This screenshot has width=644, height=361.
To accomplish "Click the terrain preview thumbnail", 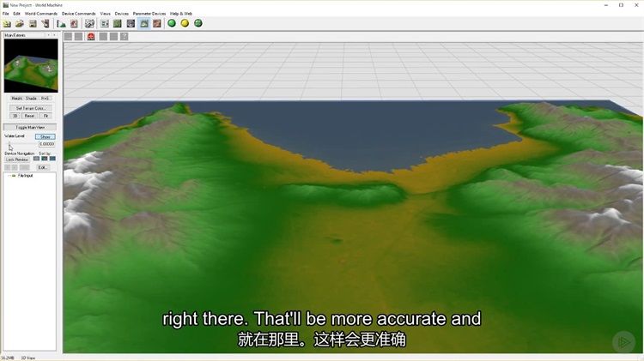I will [x=31, y=66].
